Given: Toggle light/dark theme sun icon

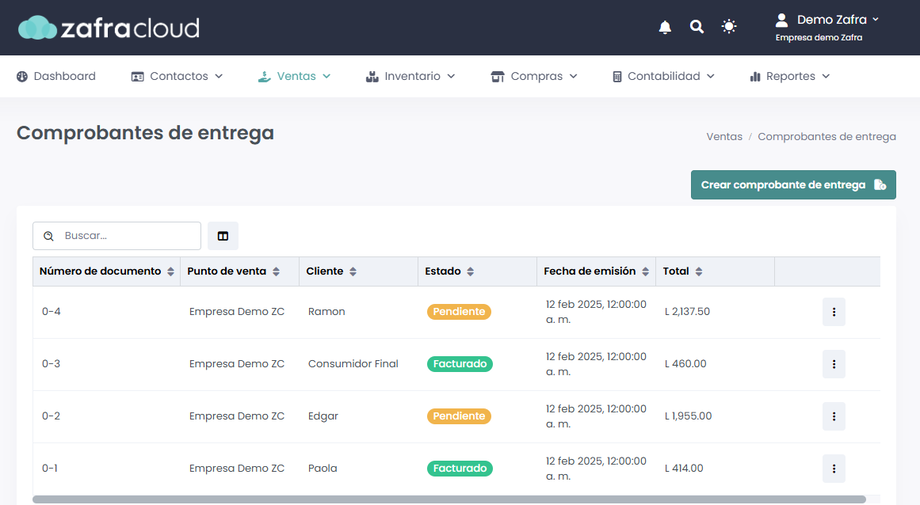Looking at the screenshot, I should coord(729,27).
